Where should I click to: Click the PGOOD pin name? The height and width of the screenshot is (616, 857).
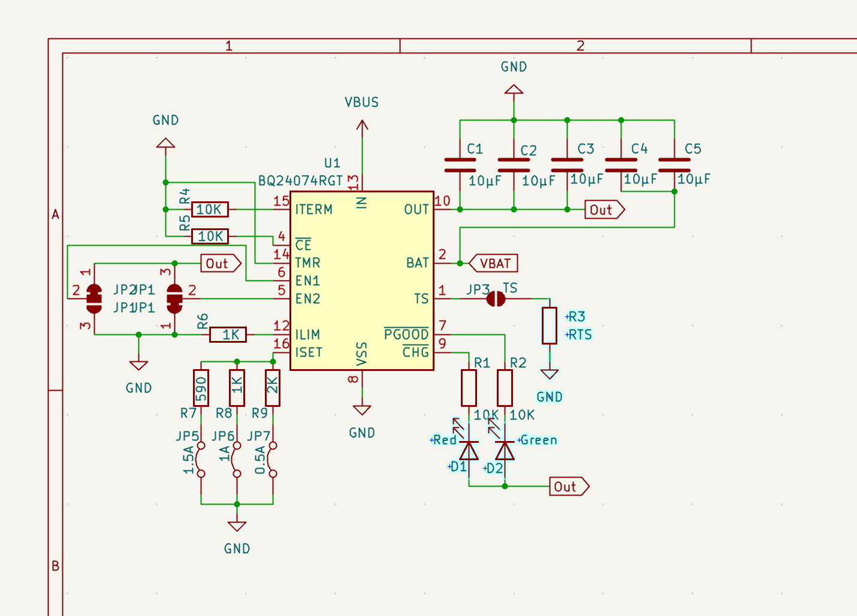click(406, 334)
